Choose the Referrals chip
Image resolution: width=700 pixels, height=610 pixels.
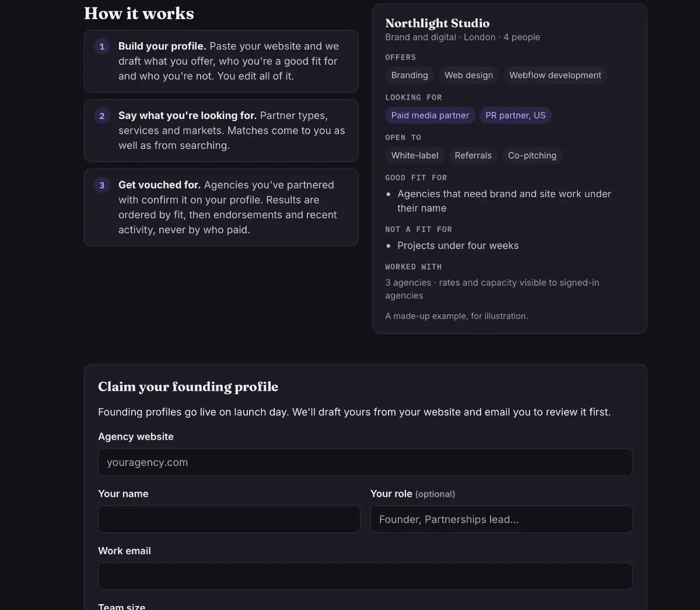click(473, 156)
